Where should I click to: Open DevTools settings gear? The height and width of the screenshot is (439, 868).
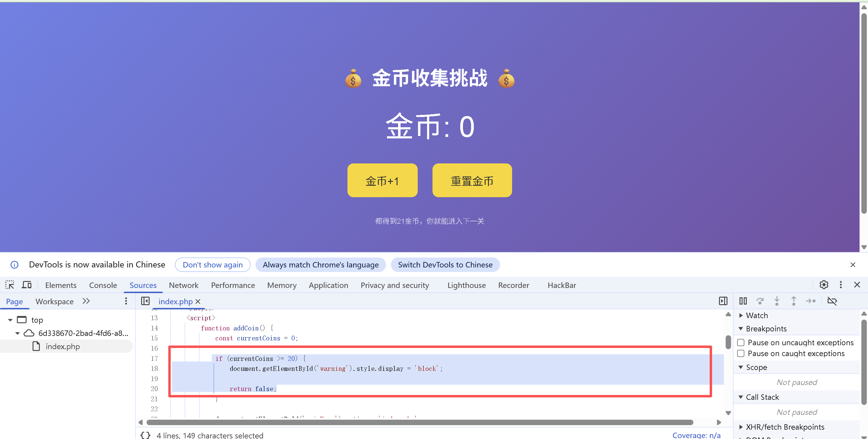click(824, 285)
